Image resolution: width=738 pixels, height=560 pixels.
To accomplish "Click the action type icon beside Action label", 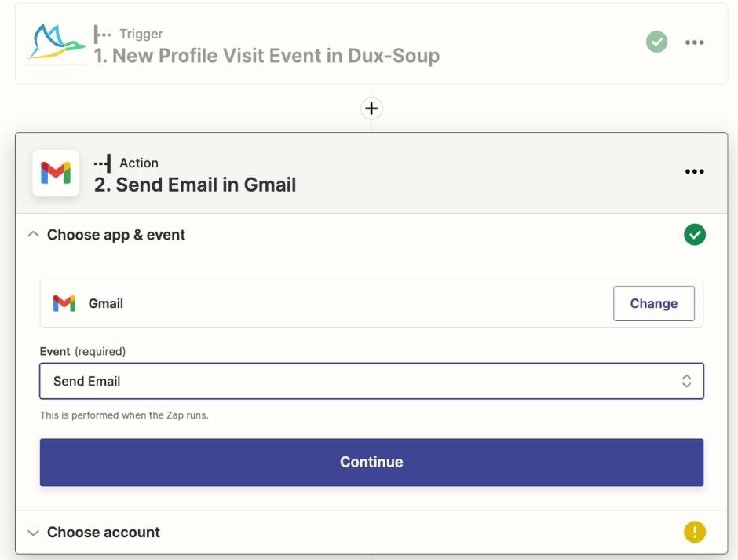I will click(x=102, y=163).
